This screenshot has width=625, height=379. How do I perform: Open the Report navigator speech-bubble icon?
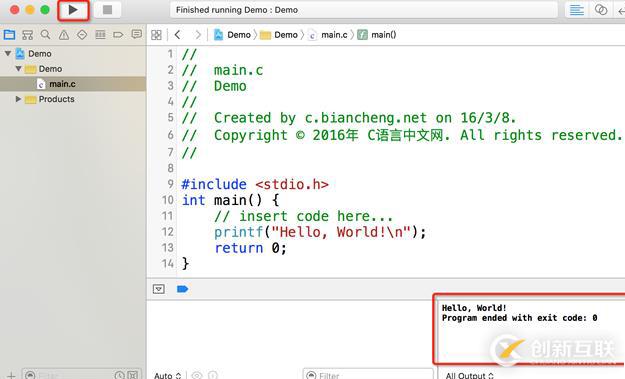tap(137, 34)
